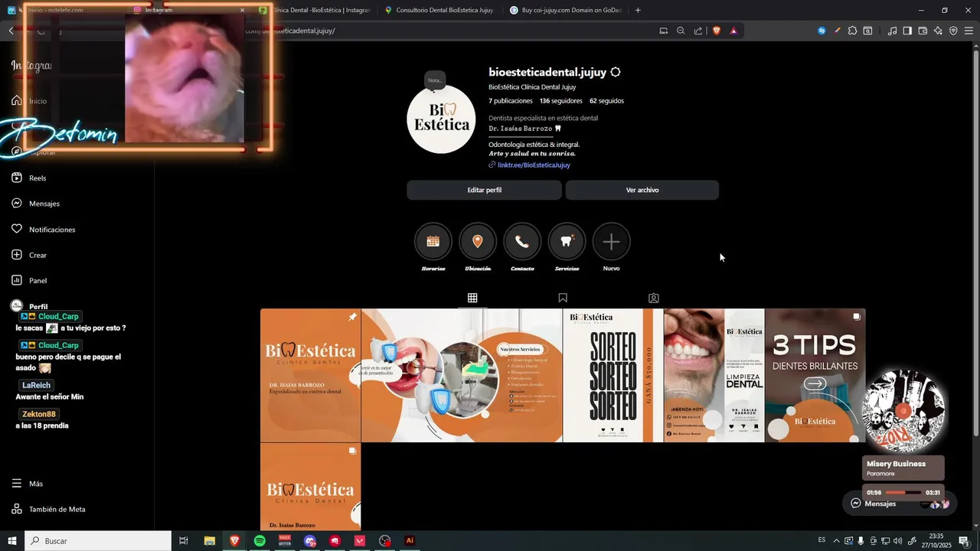The image size is (980, 551).
Task: Open the Windows notification center
Action: [964, 540]
